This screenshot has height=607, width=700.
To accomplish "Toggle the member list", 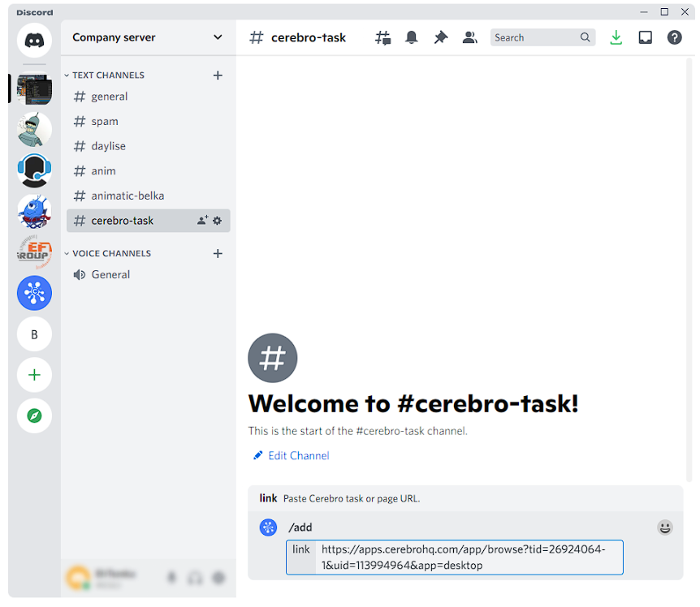I will point(469,37).
